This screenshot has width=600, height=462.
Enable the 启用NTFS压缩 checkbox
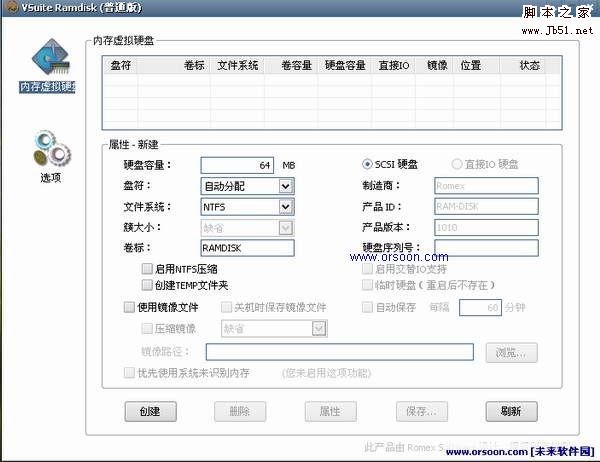click(x=147, y=269)
